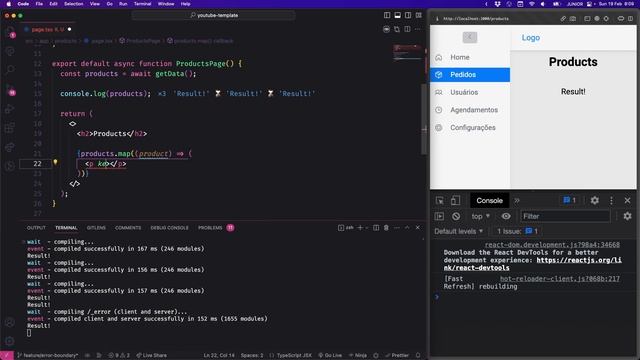
Task: Toggle the device toolbar icon in DevTools
Action: click(x=456, y=200)
